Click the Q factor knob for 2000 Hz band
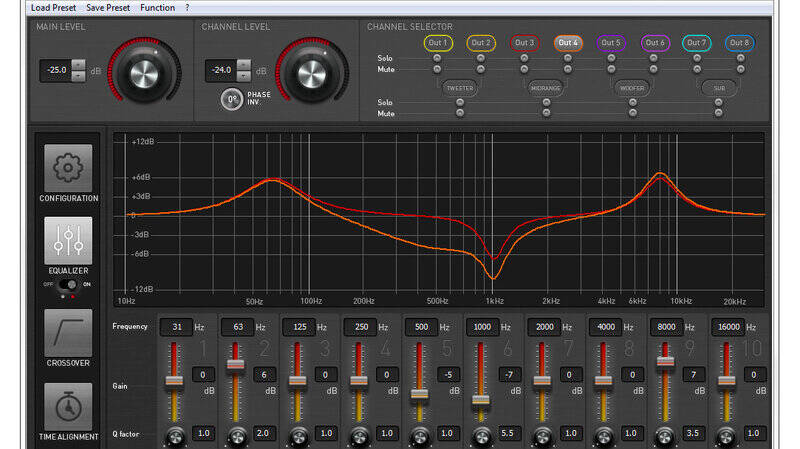 tap(542, 437)
